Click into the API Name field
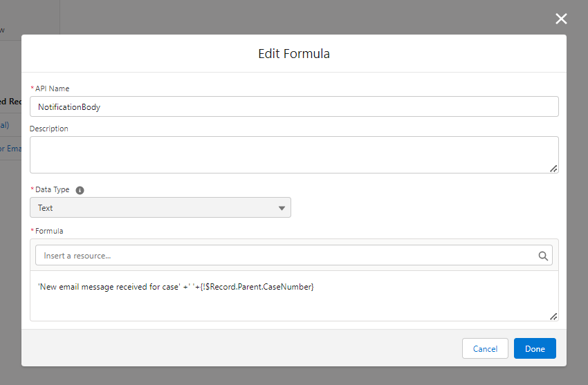Screen dimensions: 588x385 [294, 106]
